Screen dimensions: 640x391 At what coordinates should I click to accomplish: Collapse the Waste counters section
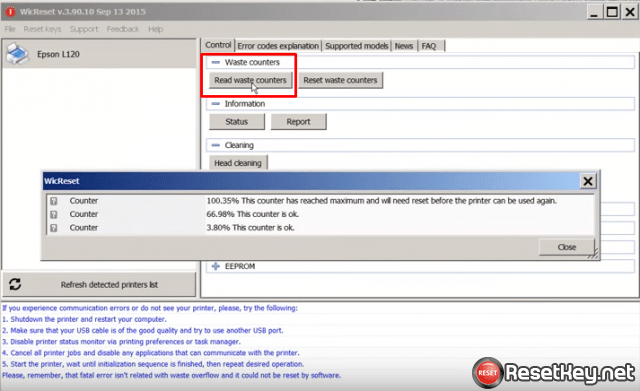[216, 62]
